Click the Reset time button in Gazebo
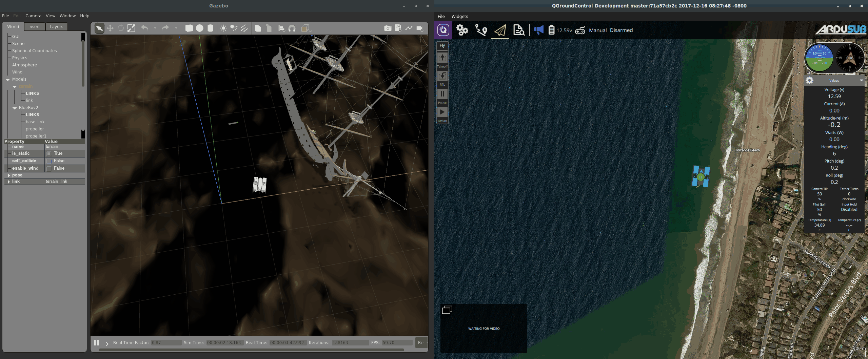This screenshot has width=868, height=359. click(422, 342)
